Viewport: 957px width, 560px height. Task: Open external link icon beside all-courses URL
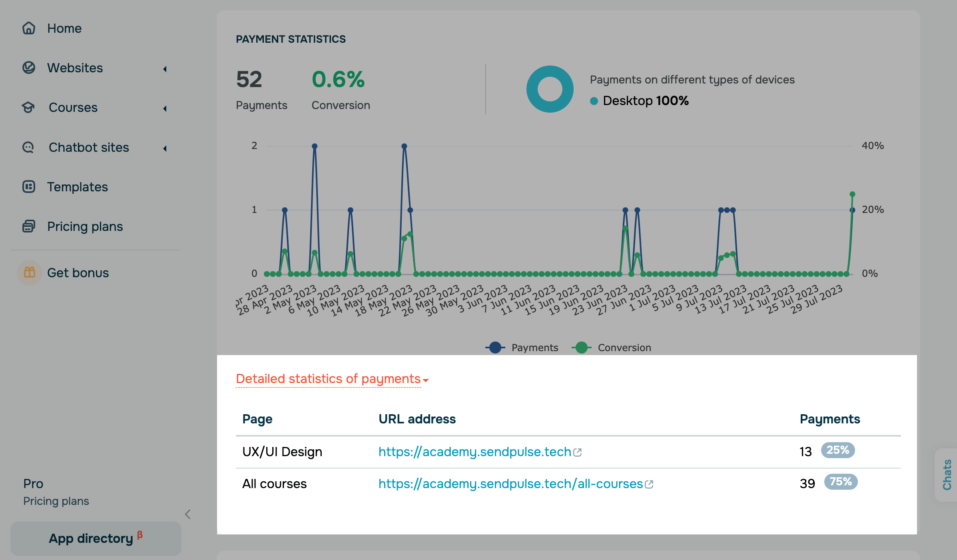pos(649,485)
